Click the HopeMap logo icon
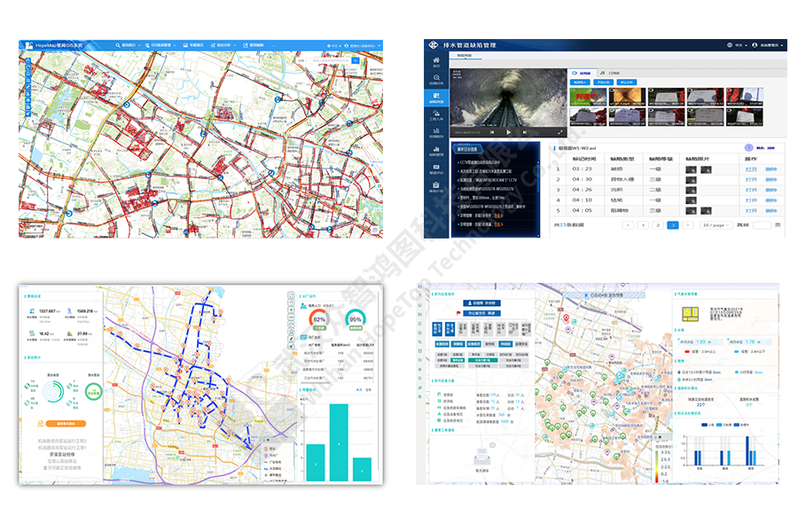The height and width of the screenshot is (532, 798). pyautogui.click(x=29, y=45)
